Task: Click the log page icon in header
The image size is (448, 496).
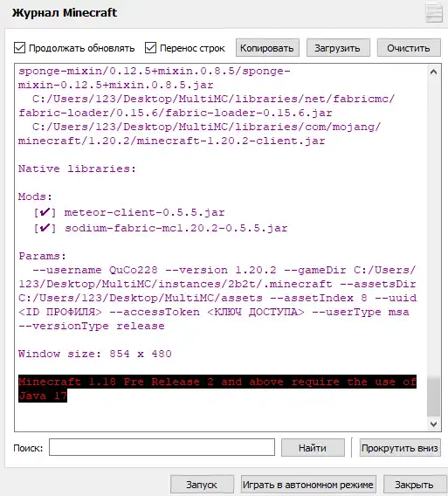Action: (434, 12)
